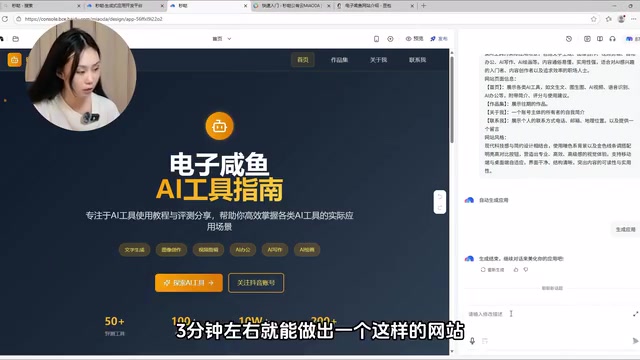
Task: Click the preview pane vertical scrollbar
Action: 451,100
